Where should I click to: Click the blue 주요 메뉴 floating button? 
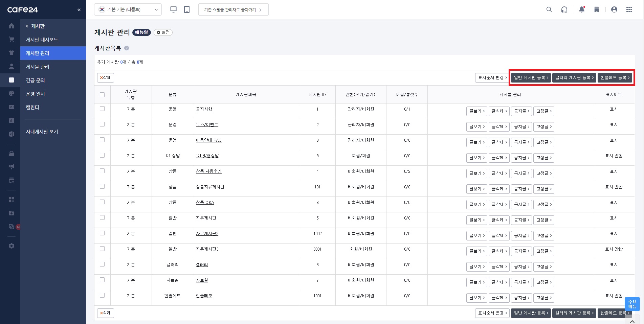coord(632,304)
